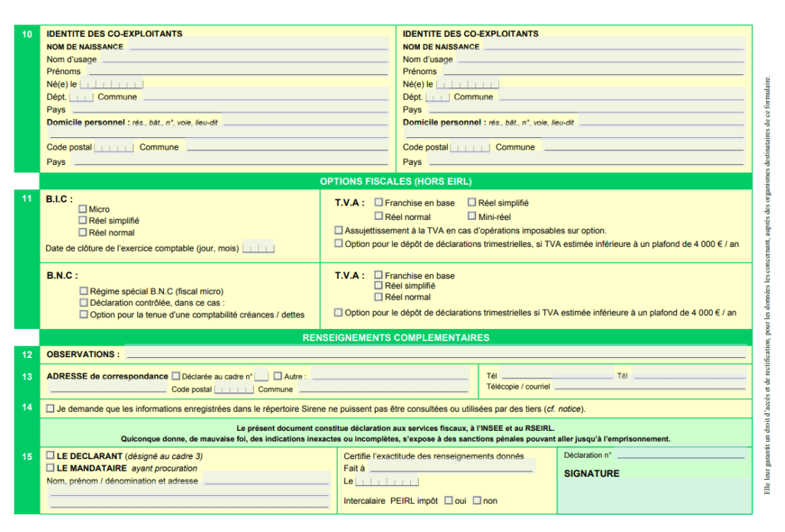Select Régime spécial B.N.C checkbox

coord(84,291)
